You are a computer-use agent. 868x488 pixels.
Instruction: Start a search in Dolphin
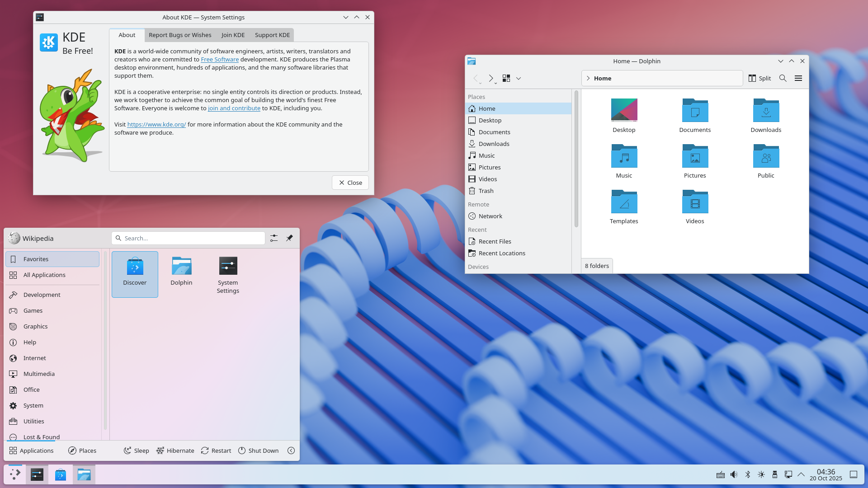(782, 78)
